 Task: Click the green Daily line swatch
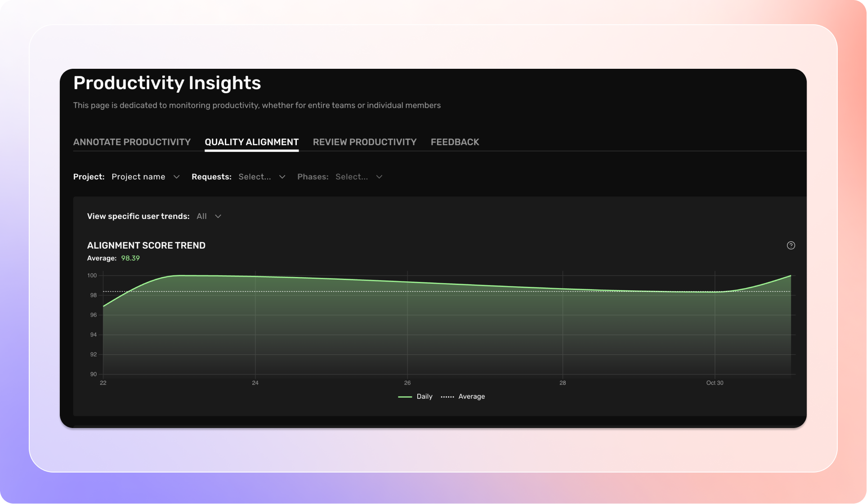[405, 397]
